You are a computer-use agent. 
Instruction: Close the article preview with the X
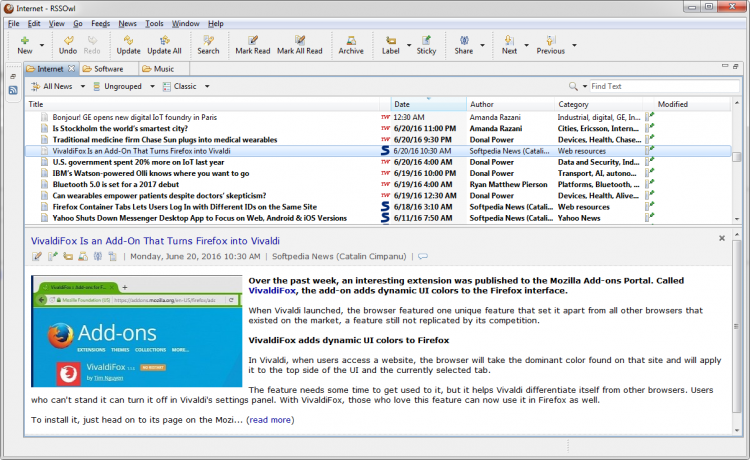tap(722, 238)
